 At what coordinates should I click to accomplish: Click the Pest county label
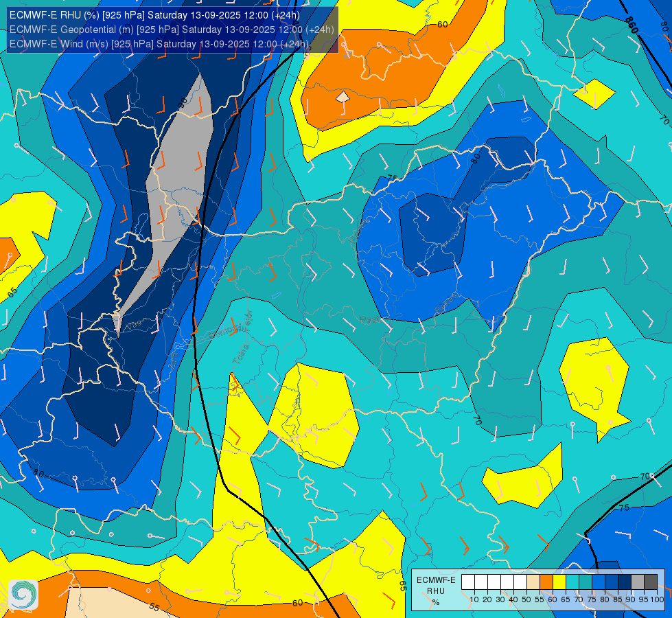pyautogui.click(x=369, y=319)
